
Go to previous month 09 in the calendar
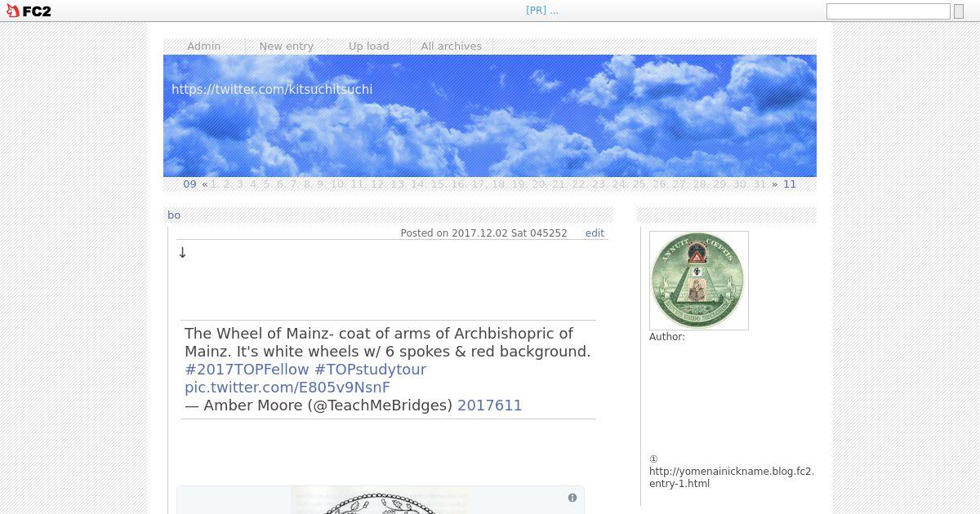tap(189, 184)
